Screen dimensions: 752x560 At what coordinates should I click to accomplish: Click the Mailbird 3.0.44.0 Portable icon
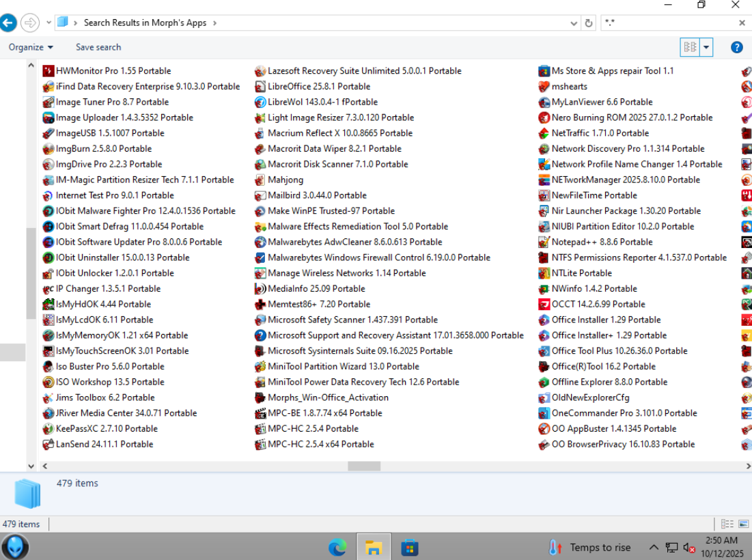(x=260, y=195)
